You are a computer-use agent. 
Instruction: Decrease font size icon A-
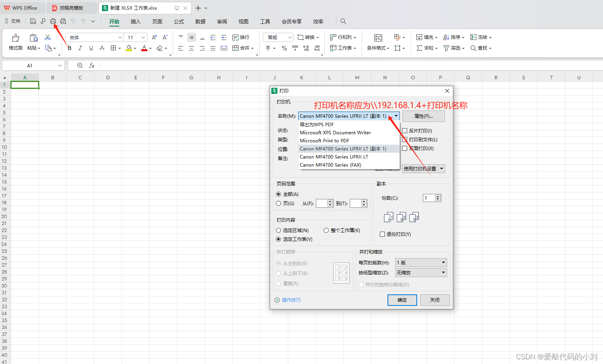165,37
